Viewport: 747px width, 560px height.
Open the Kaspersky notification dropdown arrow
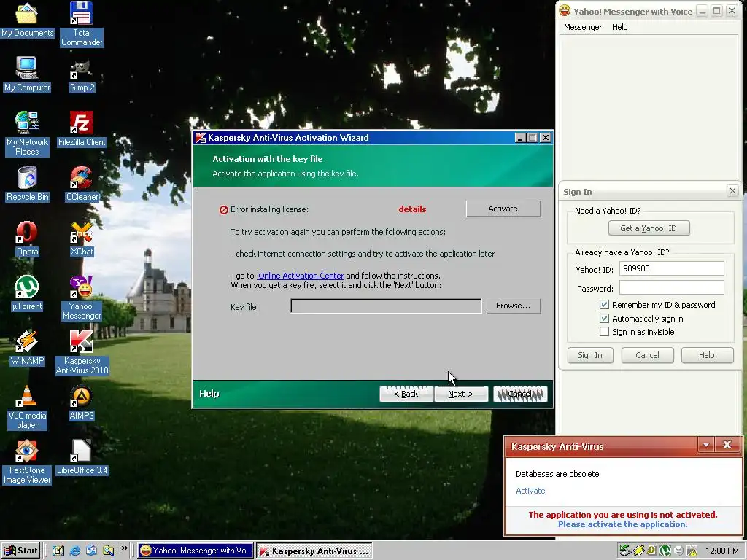706,445
